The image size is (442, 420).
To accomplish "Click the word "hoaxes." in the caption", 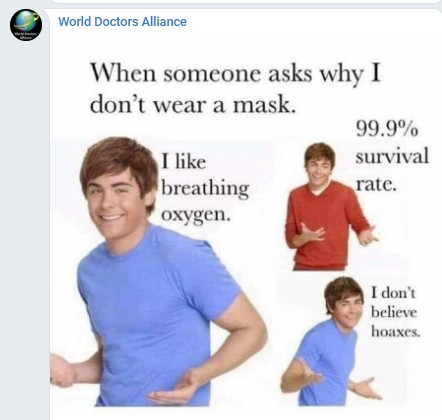I will click(x=396, y=332).
